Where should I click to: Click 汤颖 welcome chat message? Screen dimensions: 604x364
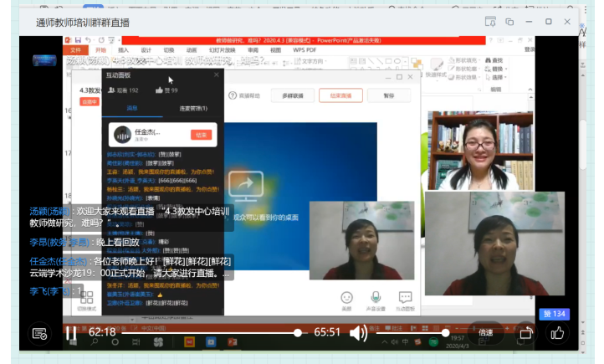[x=130, y=217]
